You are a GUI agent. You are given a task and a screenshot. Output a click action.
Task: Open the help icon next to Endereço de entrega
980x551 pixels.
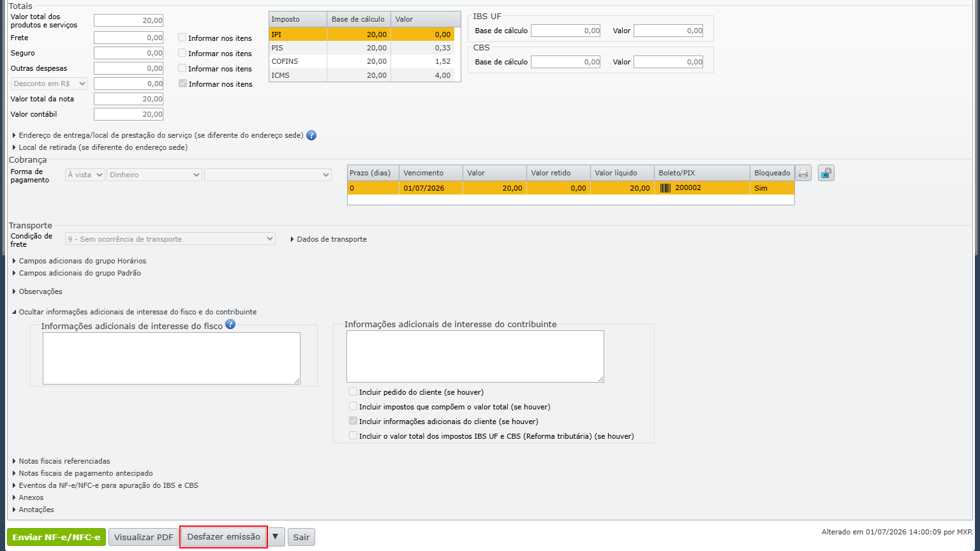(x=311, y=135)
